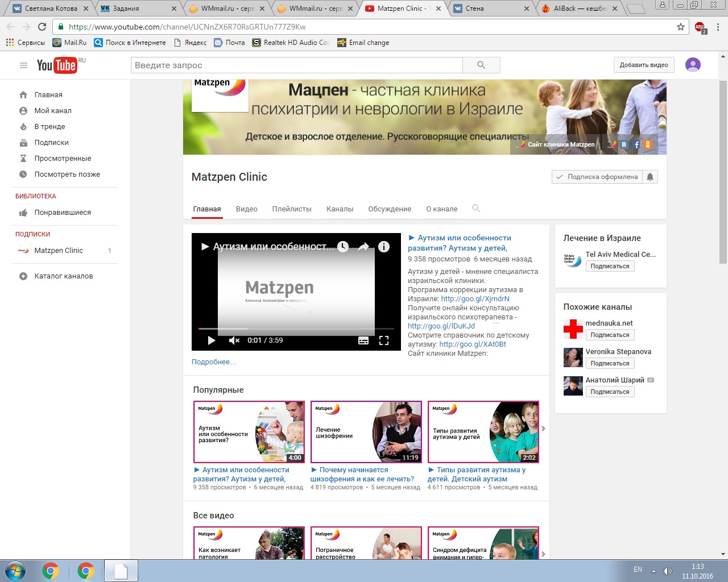Switch to the Каналы channel tab
This screenshot has height=582, width=728.
coord(340,209)
